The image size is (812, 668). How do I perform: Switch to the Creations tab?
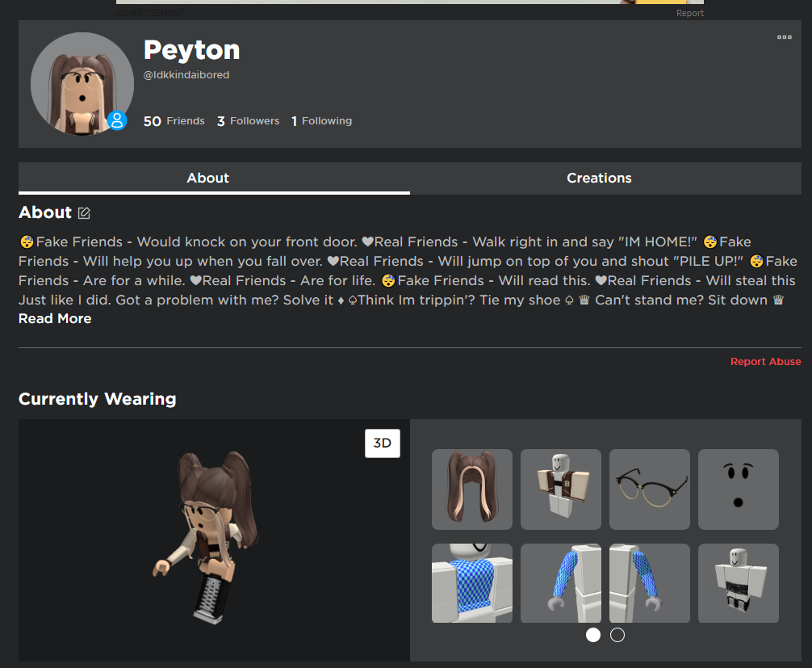(599, 179)
